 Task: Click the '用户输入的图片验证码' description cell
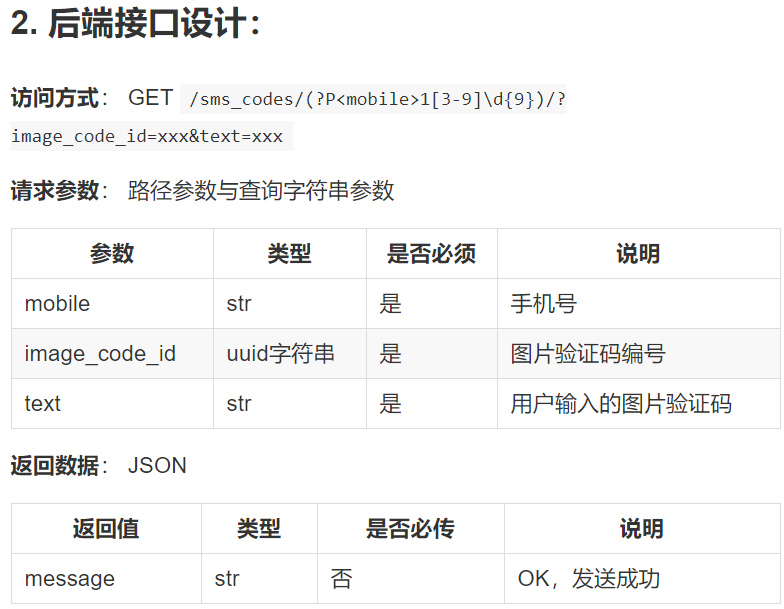(x=638, y=404)
